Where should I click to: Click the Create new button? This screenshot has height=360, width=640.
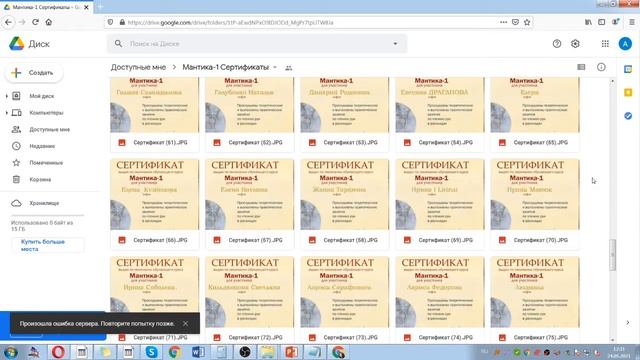pyautogui.click(x=34, y=73)
